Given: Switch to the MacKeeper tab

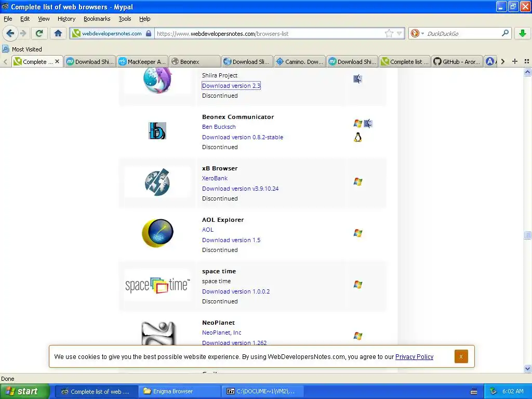Looking at the screenshot, I should click(142, 61).
